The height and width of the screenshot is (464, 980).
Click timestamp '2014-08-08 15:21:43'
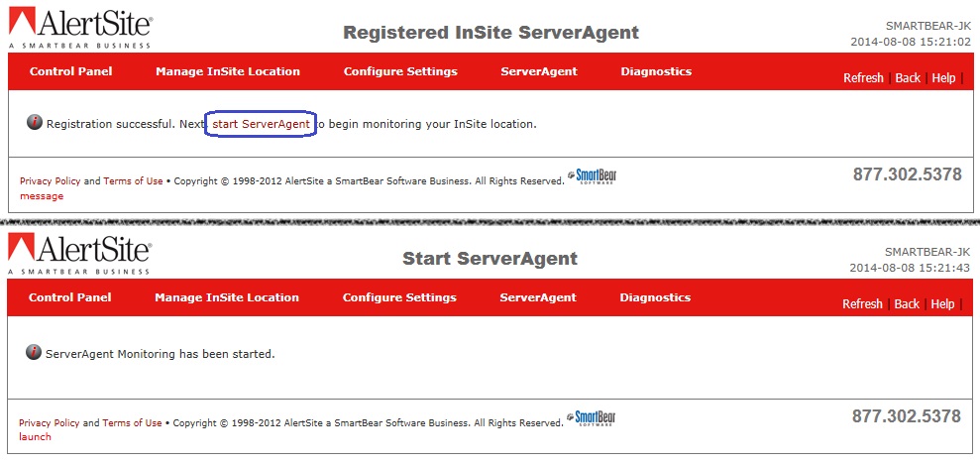[x=910, y=268]
